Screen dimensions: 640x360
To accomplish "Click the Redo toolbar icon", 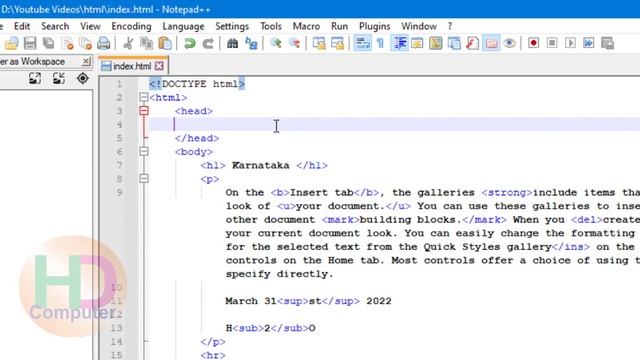I will pos(208,43).
